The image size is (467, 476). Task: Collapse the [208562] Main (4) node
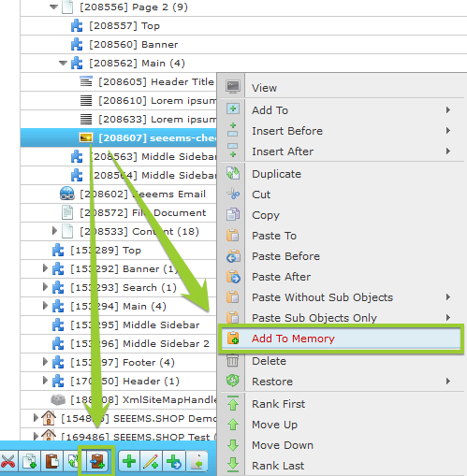pos(64,63)
